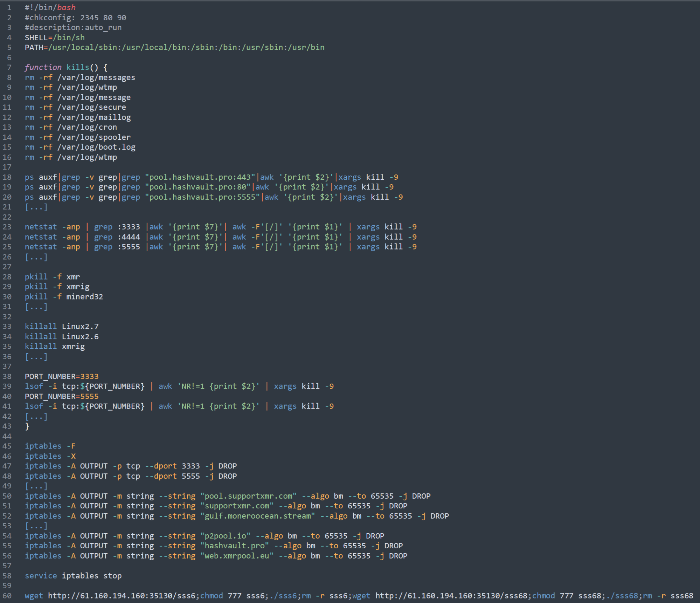Click line number 58 in the gutter
This screenshot has width=700, height=603.
point(7,576)
